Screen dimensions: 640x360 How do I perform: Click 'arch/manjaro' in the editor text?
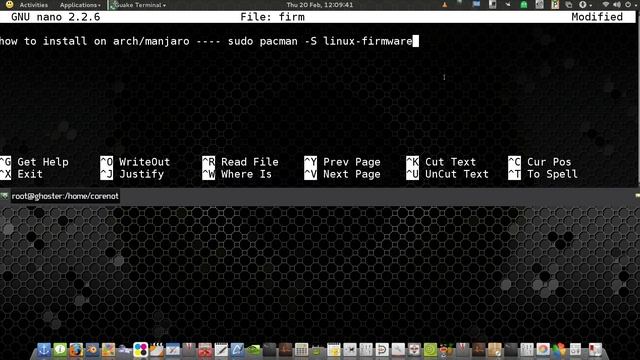(151, 41)
